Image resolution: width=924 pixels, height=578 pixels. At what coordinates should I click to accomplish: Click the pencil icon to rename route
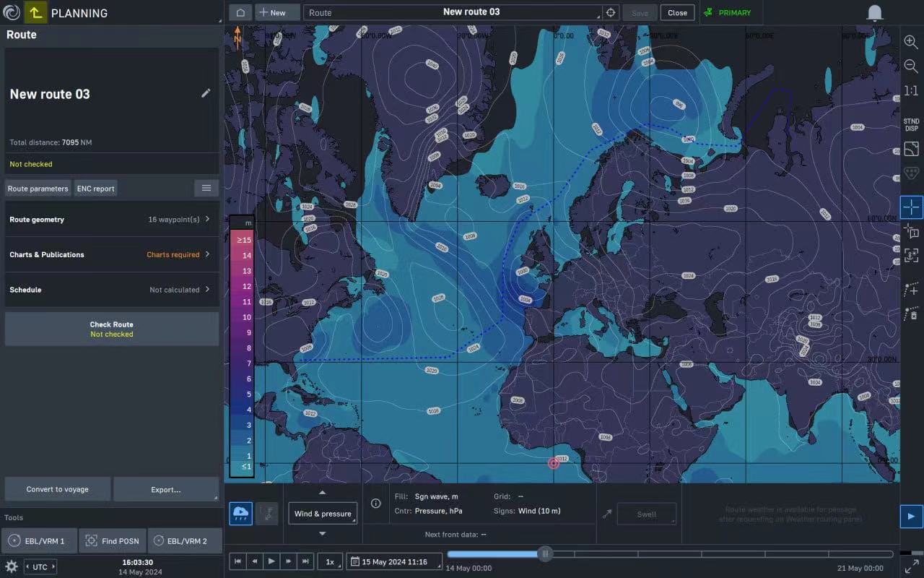206,93
